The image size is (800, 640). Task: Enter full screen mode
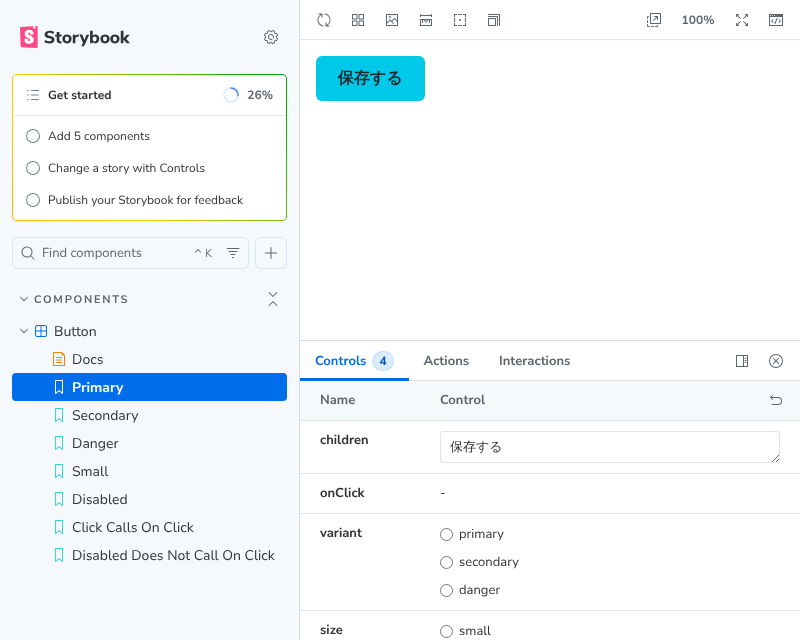coord(742,20)
